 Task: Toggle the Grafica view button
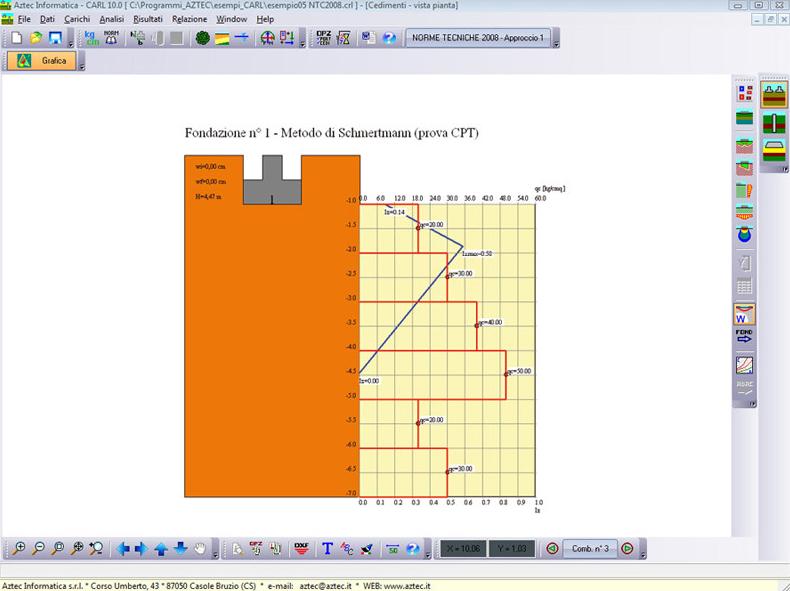pos(41,61)
